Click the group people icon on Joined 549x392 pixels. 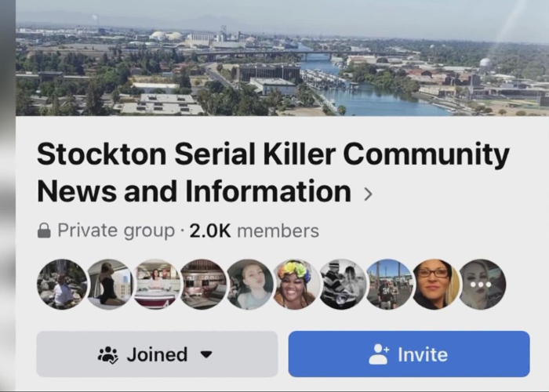coord(108,354)
